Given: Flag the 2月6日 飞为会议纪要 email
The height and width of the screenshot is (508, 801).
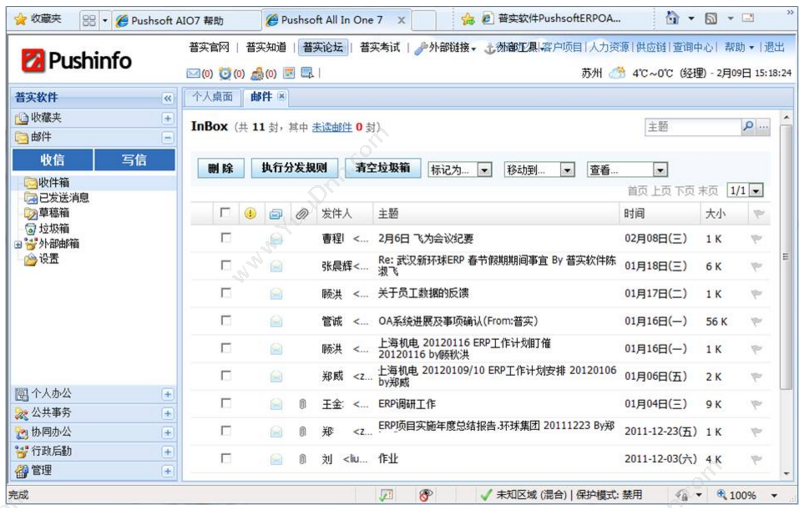Looking at the screenshot, I should coord(757,238).
